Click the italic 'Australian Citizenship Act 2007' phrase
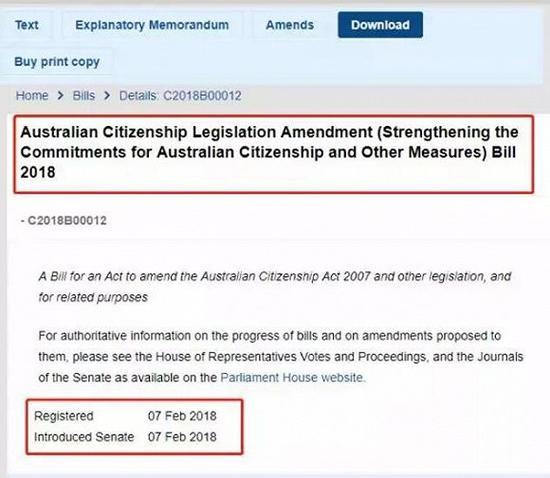Image resolution: width=550 pixels, height=478 pixels. (285, 276)
